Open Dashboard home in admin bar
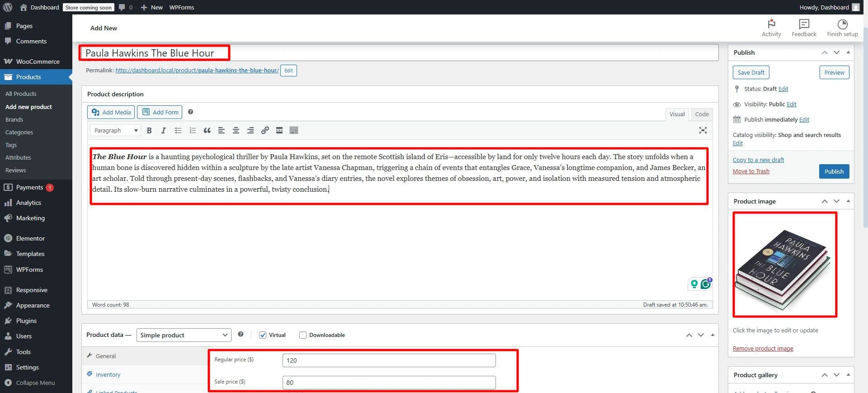The width and height of the screenshot is (868, 393). tap(40, 7)
